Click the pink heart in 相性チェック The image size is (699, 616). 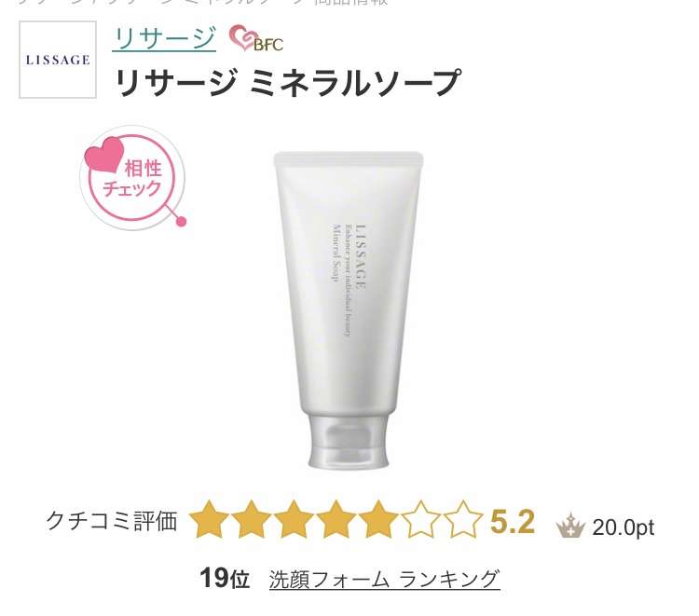point(104,154)
